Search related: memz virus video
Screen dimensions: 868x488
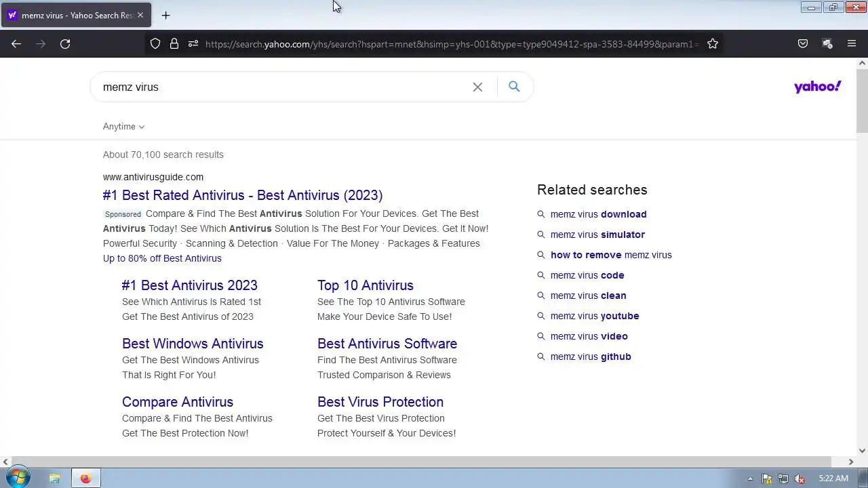[589, 336]
